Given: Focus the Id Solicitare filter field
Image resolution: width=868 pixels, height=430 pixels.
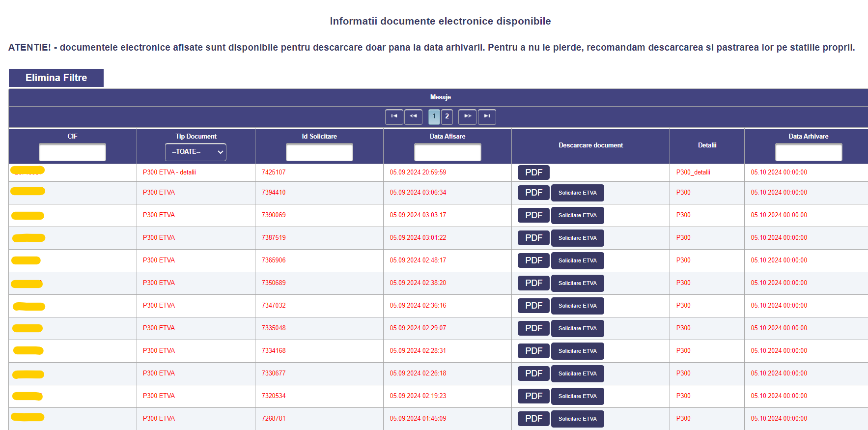Looking at the screenshot, I should pyautogui.click(x=319, y=152).
